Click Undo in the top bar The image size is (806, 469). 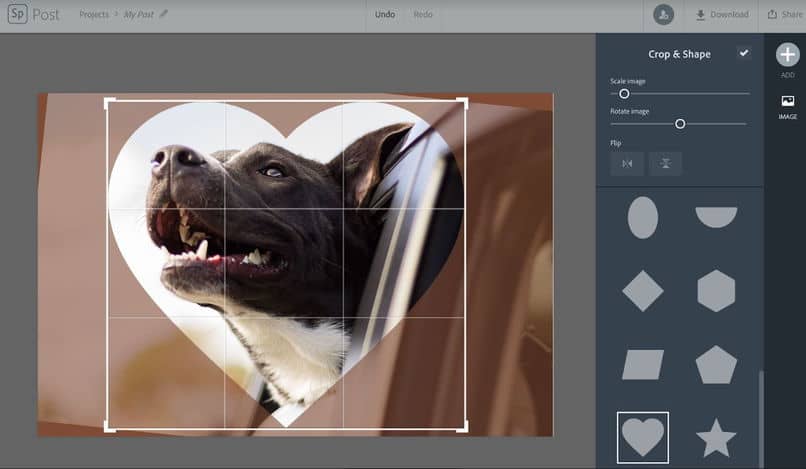pyautogui.click(x=385, y=14)
